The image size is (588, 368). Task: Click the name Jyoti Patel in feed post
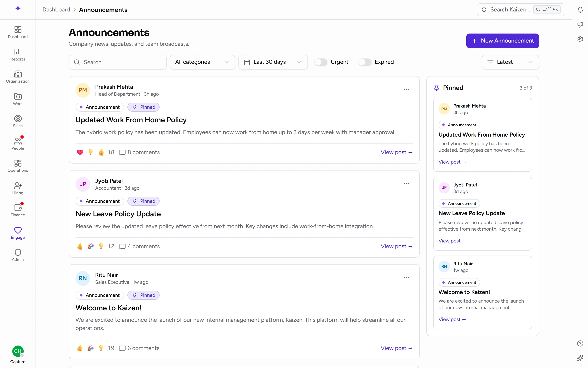(x=109, y=181)
